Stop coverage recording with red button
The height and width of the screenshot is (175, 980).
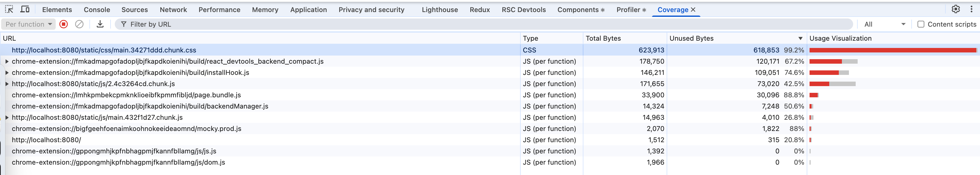64,24
